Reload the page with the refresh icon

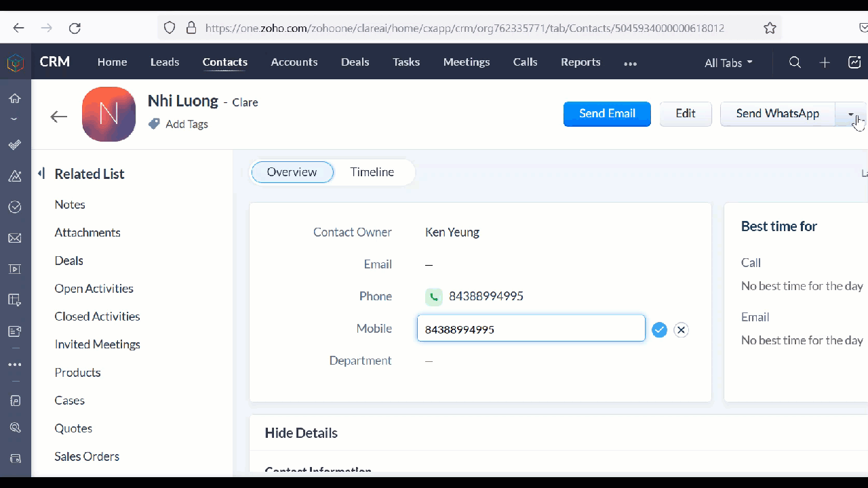click(75, 28)
